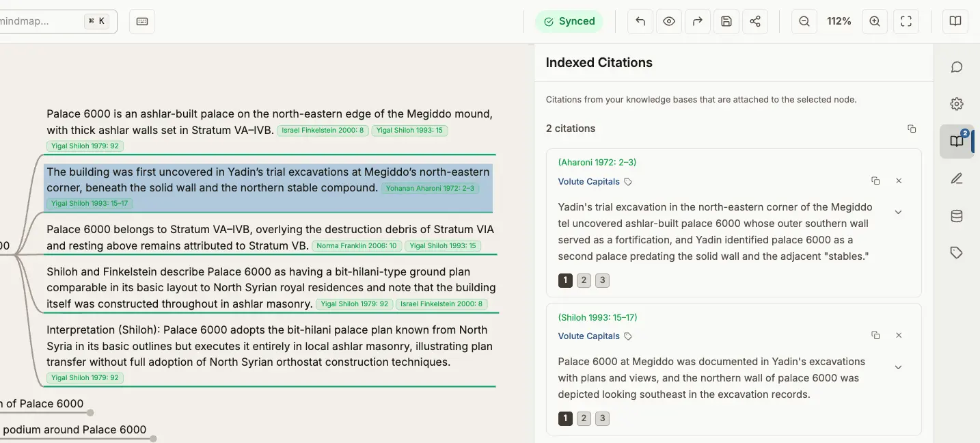980x443 pixels.
Task: Expand the Aharoni 1972 citation text
Action: (x=899, y=212)
